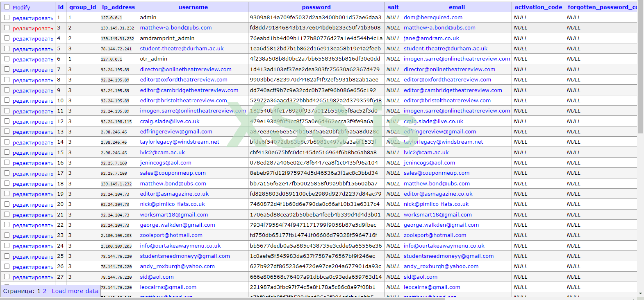
Task: Click редактировать on row id 7
Action: 33,70
